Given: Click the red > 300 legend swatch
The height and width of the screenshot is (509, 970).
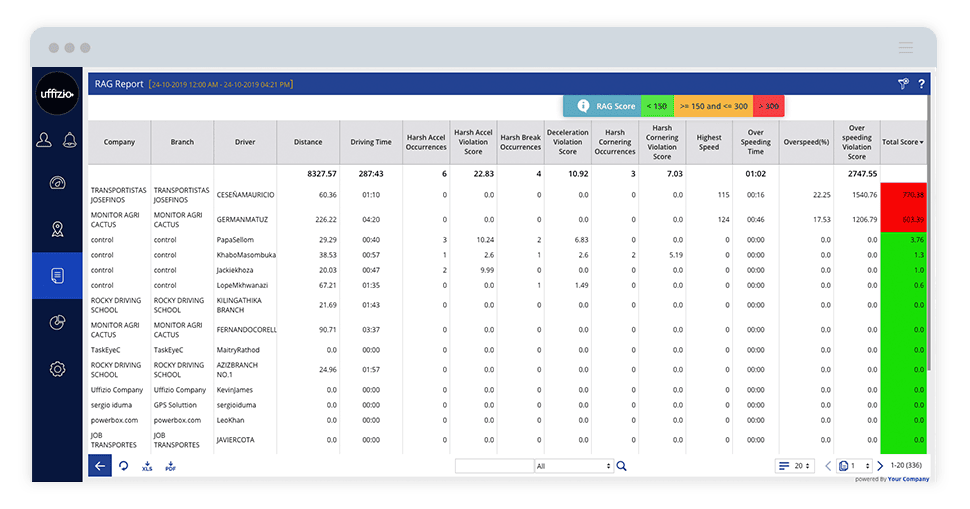Looking at the screenshot, I should (768, 106).
